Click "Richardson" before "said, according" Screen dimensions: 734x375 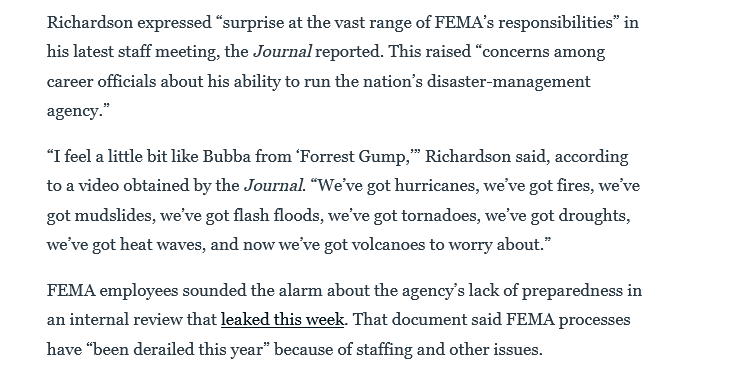[468, 156]
